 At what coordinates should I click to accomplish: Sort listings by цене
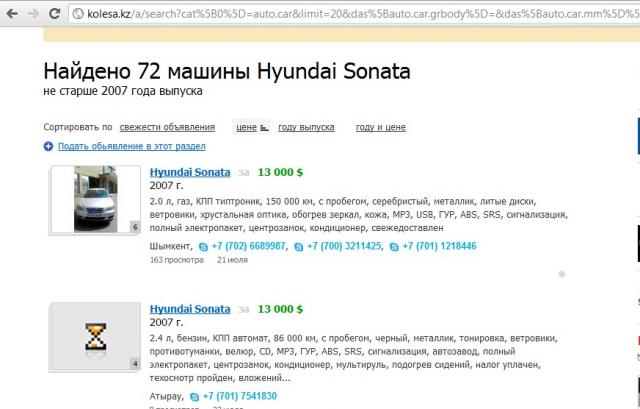pos(246,127)
